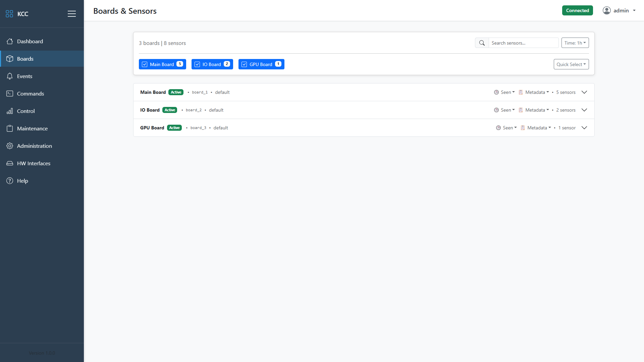Screen dimensions: 644x362
Task: Click the Help question mark icon
Action: tap(10, 181)
